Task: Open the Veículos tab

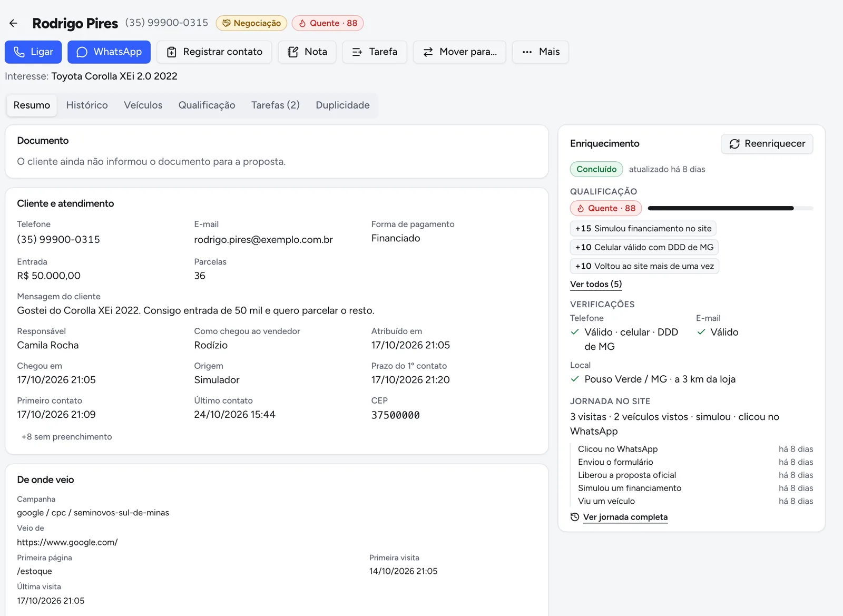Action: [143, 105]
